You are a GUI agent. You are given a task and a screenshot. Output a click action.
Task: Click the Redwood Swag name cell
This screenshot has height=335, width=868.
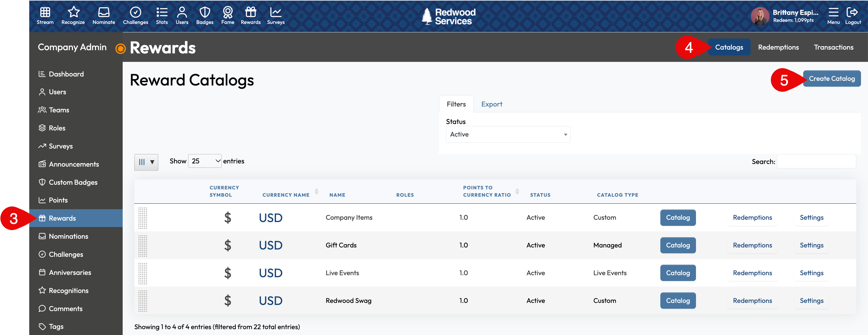[x=348, y=301]
